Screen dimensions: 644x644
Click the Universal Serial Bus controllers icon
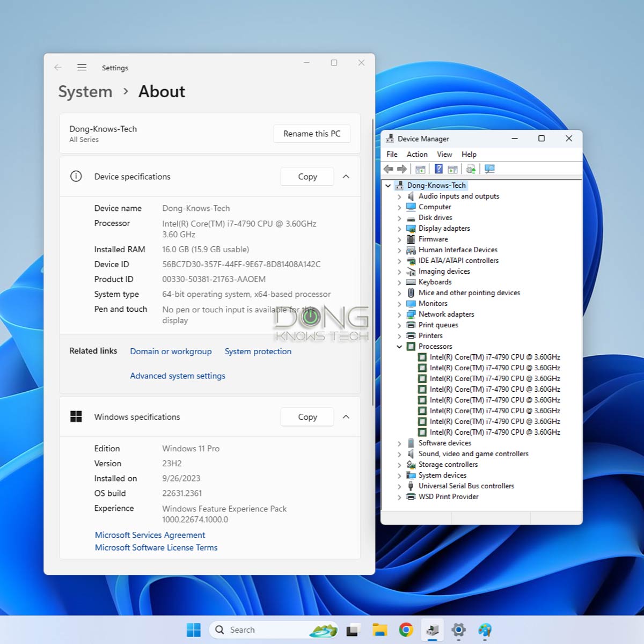tap(411, 486)
